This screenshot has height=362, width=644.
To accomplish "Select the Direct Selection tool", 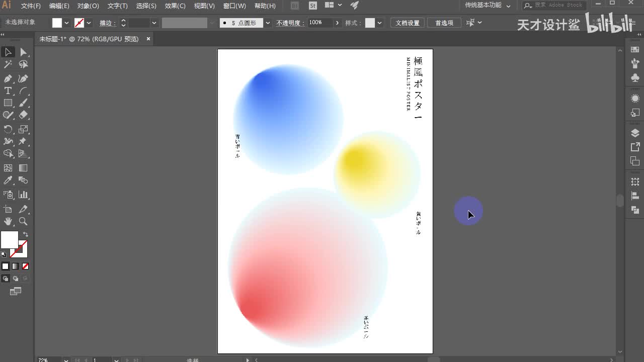I will click(23, 52).
